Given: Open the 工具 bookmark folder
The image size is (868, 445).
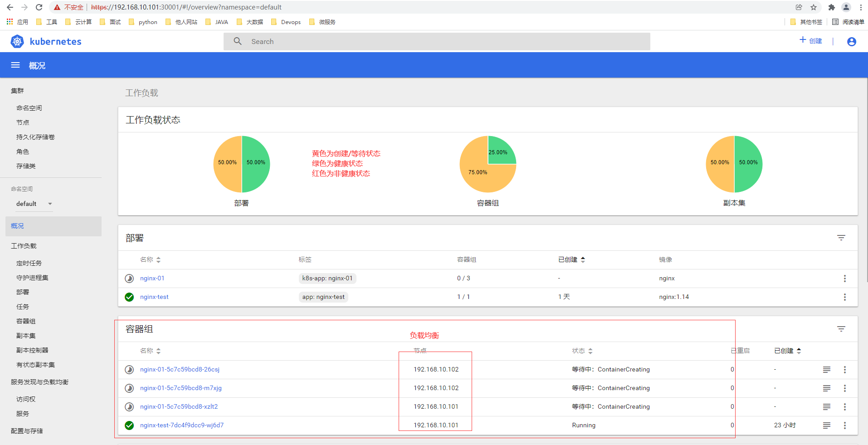Looking at the screenshot, I should pos(47,22).
